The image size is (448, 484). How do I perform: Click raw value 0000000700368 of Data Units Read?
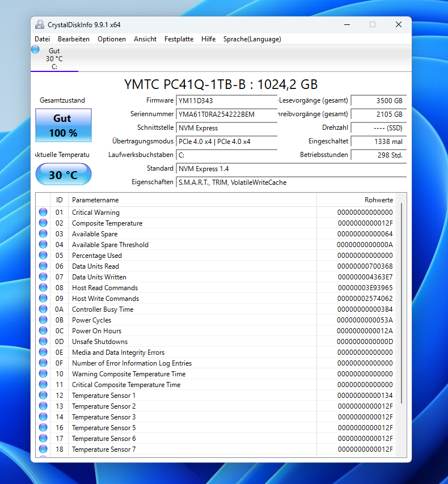click(365, 266)
